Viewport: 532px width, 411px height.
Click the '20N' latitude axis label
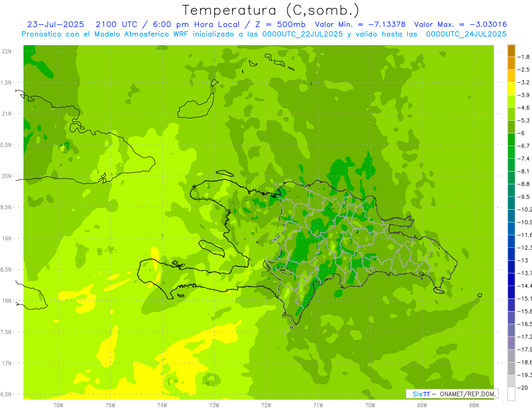click(x=7, y=176)
